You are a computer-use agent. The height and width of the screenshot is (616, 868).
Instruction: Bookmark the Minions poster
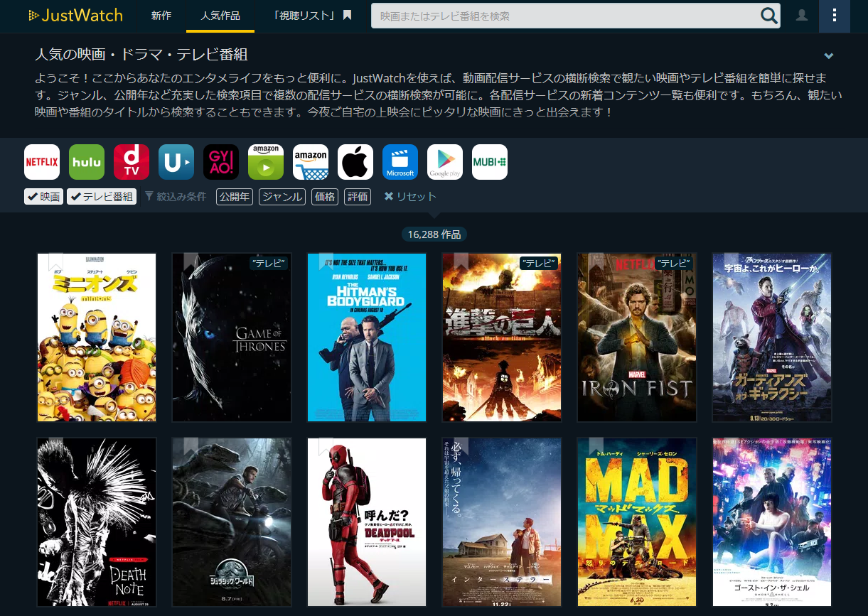point(56,262)
